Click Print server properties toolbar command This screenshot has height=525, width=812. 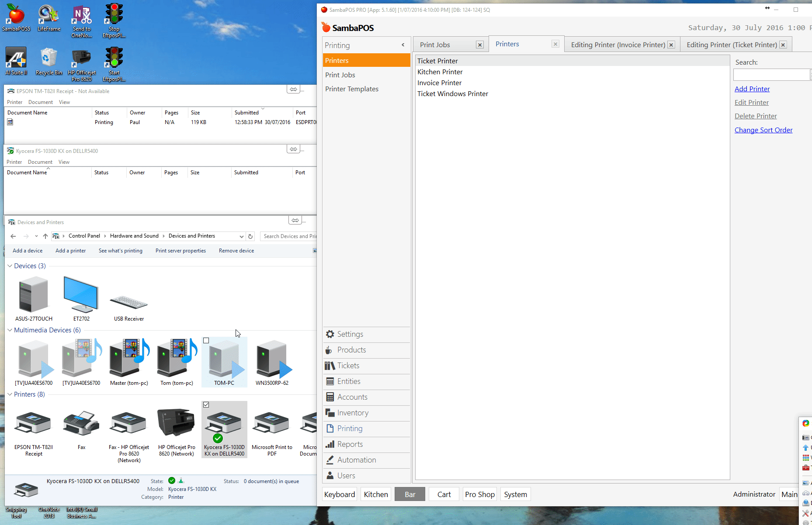(180, 251)
